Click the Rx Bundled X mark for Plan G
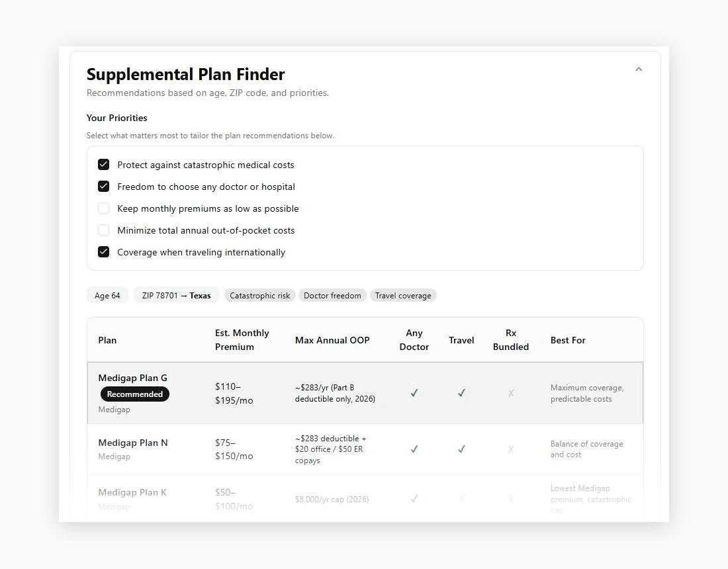728x569 pixels. (x=511, y=393)
